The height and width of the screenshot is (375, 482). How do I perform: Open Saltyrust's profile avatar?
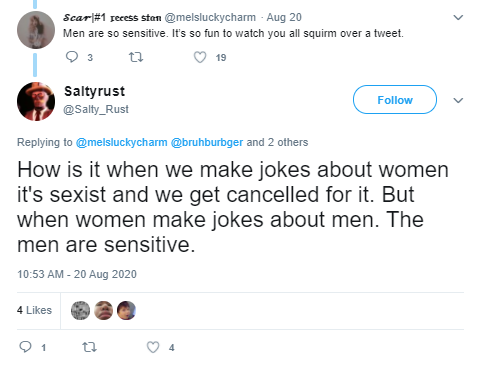pos(36,101)
